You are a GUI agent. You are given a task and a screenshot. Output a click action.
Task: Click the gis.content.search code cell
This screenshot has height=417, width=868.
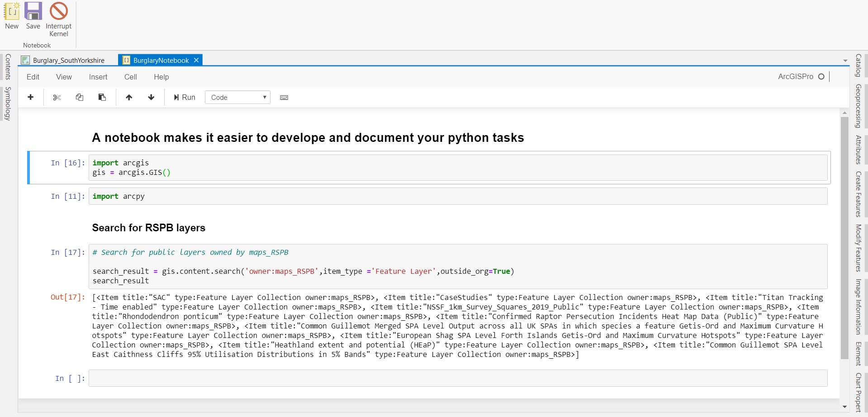pyautogui.click(x=458, y=267)
